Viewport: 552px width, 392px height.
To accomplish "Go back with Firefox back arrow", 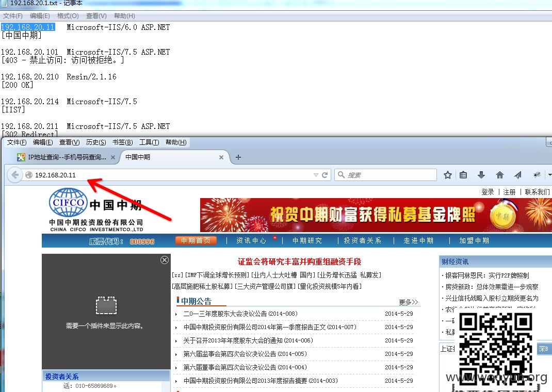I will coord(15,175).
